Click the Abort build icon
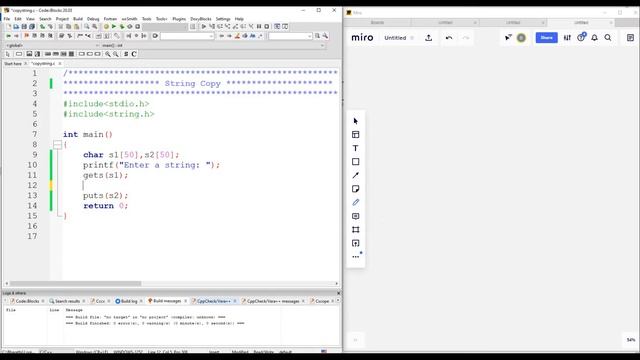Image resolution: width=640 pixels, height=360 pixels. pos(138,27)
